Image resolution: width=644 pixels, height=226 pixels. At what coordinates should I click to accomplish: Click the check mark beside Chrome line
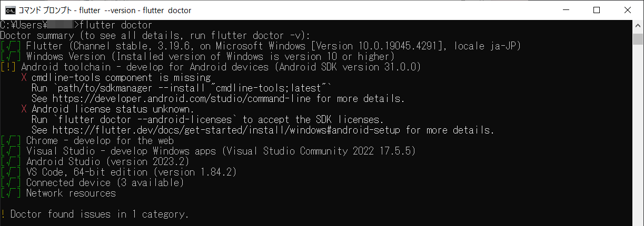click(11, 141)
